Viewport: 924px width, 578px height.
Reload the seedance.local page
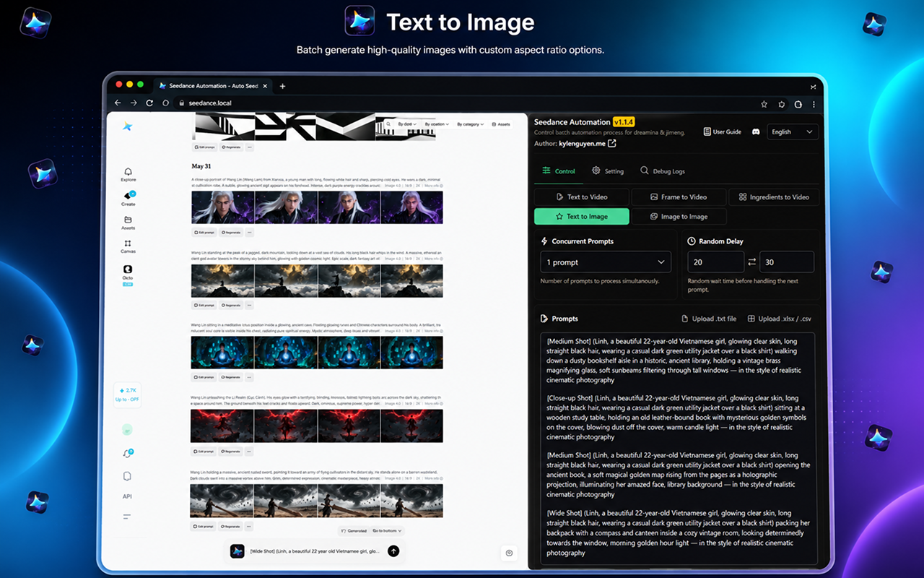149,103
